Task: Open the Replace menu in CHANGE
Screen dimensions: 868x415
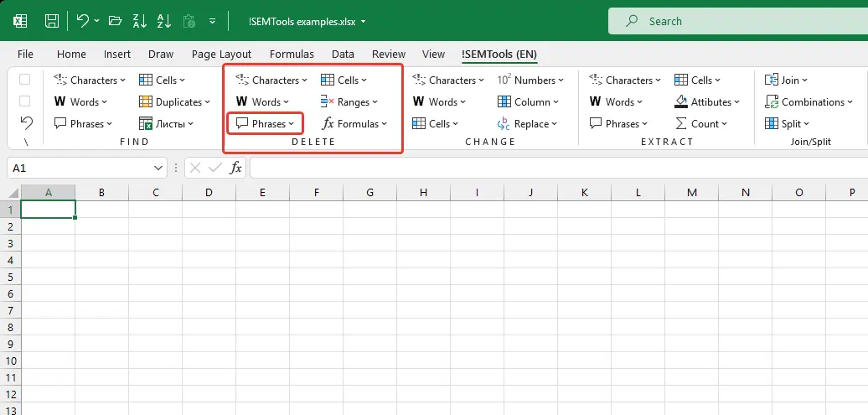Action: point(528,124)
